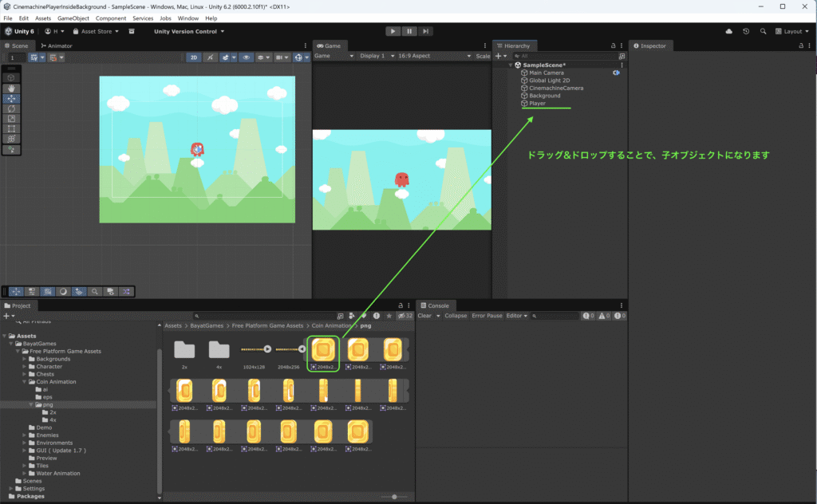Screen dimensions: 817x504
Task: Click the Step frame button
Action: point(427,31)
